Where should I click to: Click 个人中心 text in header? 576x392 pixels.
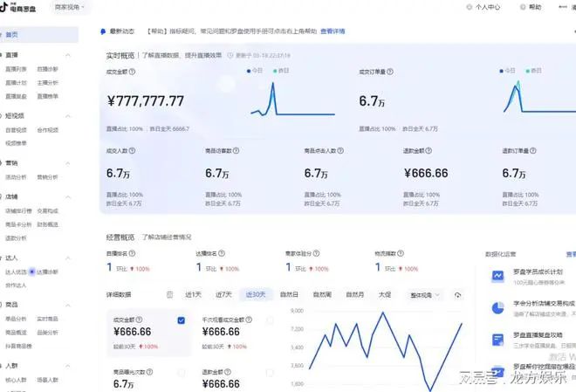(x=488, y=7)
